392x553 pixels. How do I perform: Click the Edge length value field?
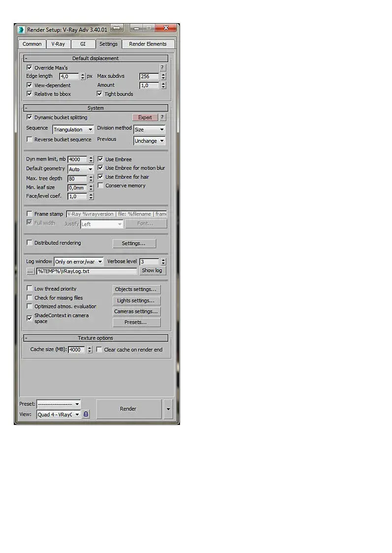coord(69,76)
